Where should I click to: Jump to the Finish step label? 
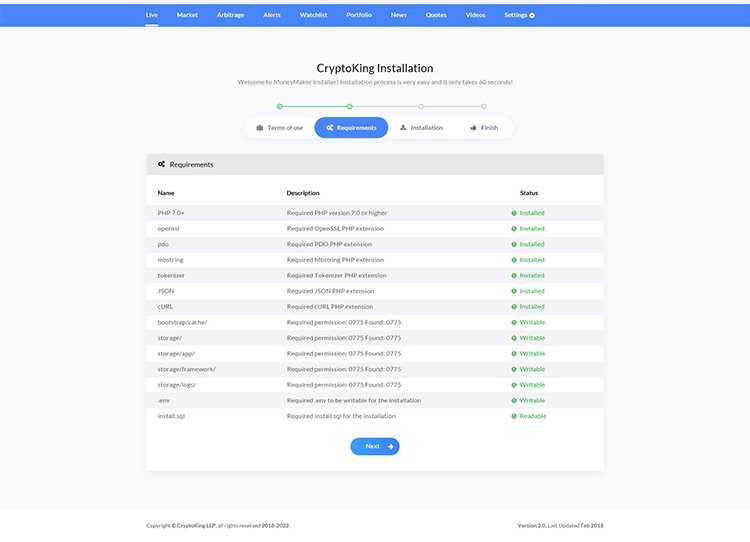pos(489,128)
